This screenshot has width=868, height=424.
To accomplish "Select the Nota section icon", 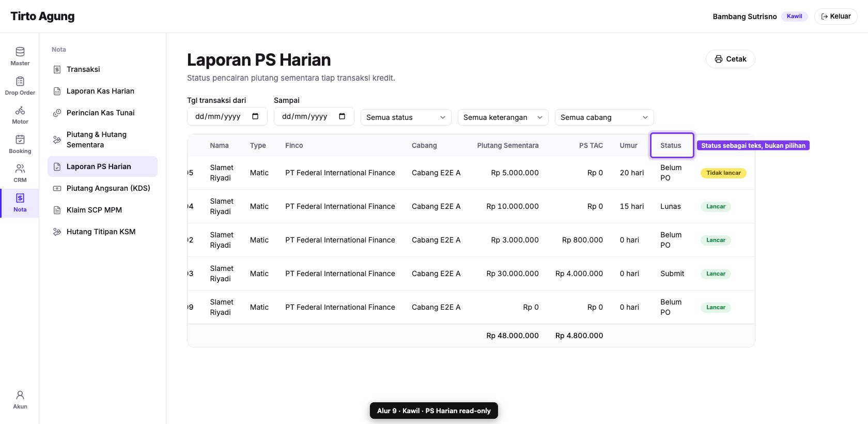I will pos(20,198).
